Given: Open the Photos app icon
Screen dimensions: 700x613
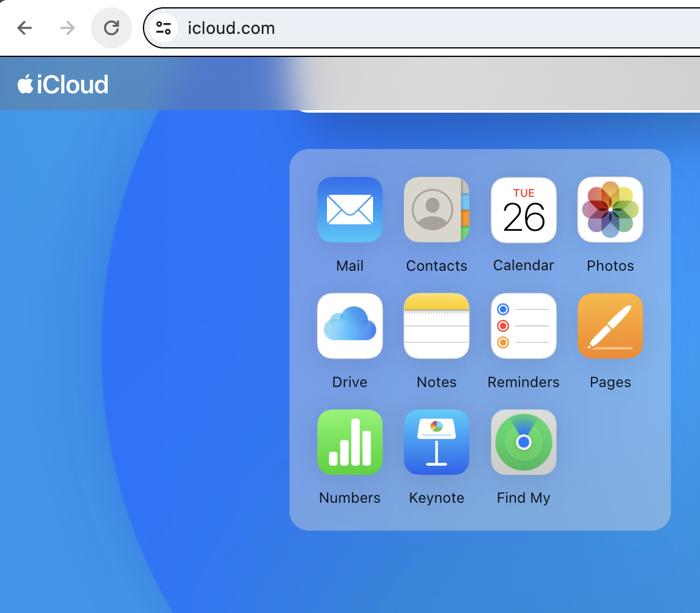Looking at the screenshot, I should (610, 210).
